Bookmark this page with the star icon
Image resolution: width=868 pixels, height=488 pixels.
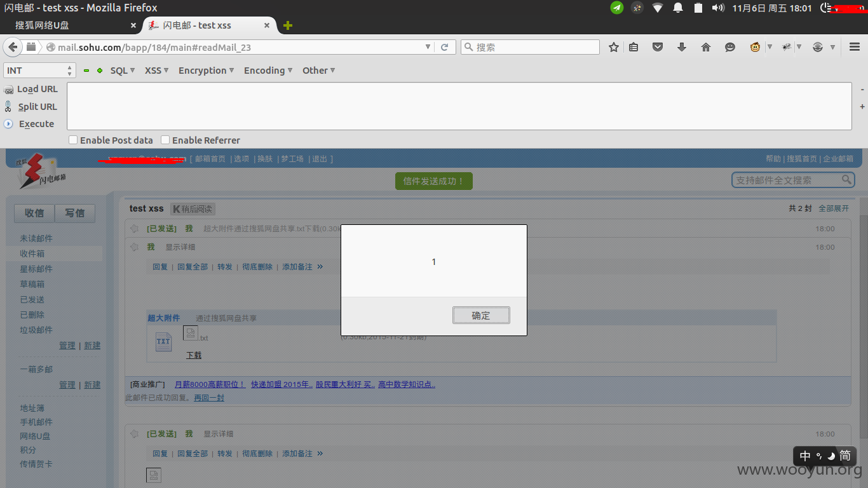(x=614, y=47)
